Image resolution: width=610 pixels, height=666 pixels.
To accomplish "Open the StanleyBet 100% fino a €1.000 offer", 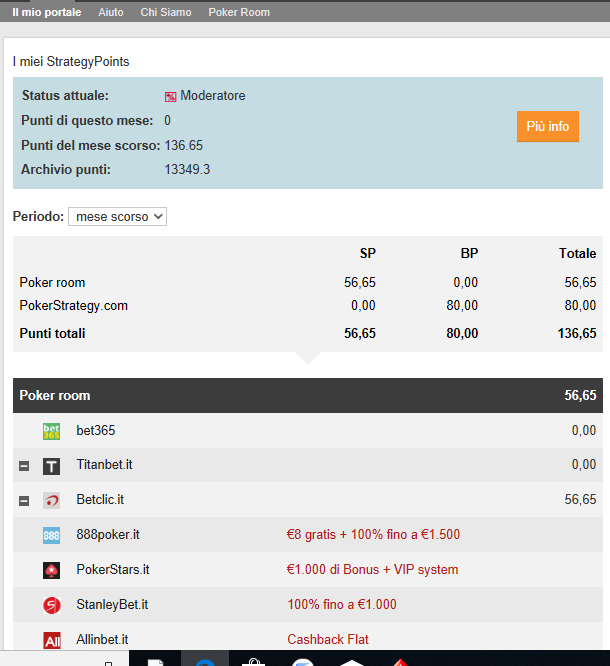I will click(x=342, y=604).
